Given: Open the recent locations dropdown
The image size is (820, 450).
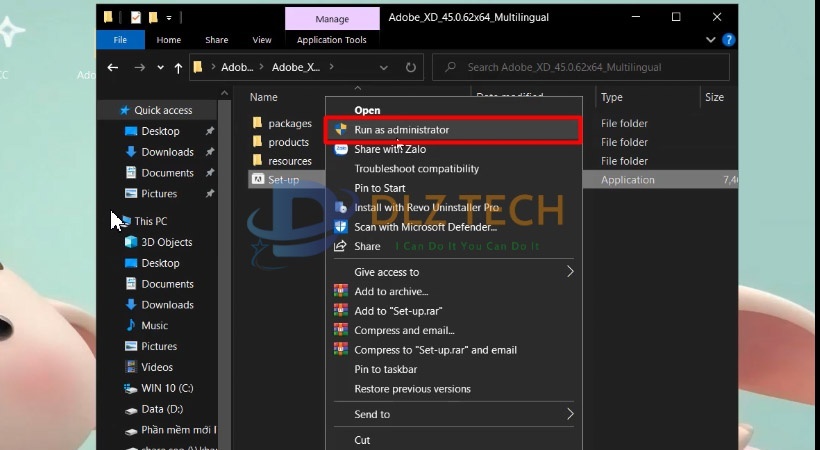Looking at the screenshot, I should [x=160, y=68].
